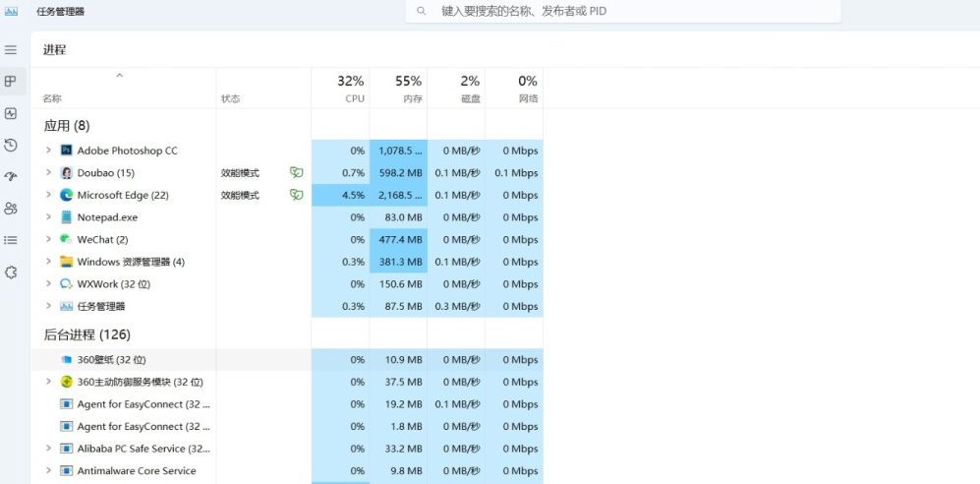Click the Microsoft Edge app icon
The width and height of the screenshot is (980, 484).
[66, 195]
